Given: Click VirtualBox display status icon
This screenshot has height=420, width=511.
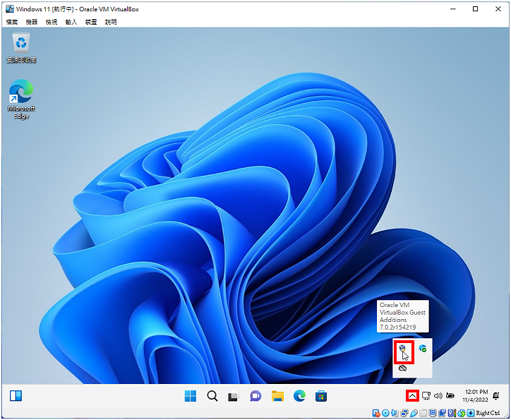Looking at the screenshot, I should 433,413.
